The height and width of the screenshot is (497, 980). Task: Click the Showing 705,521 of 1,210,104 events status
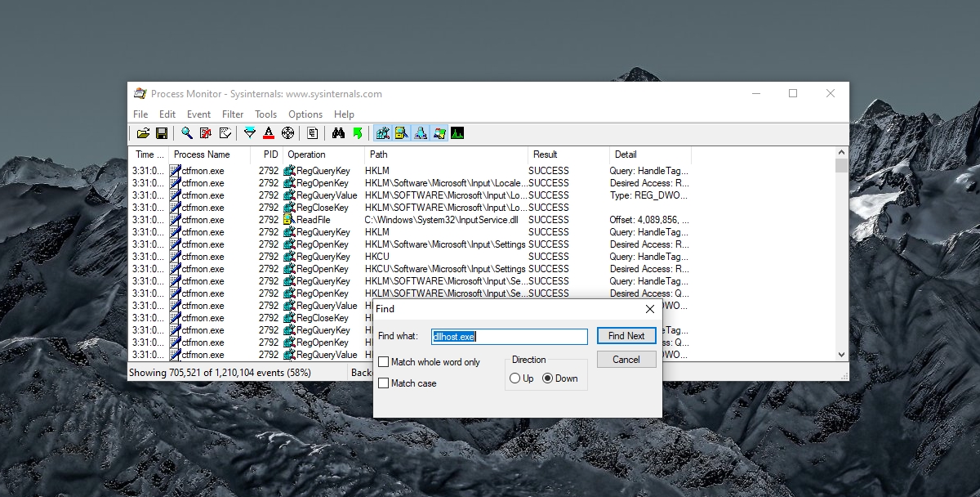(x=220, y=373)
